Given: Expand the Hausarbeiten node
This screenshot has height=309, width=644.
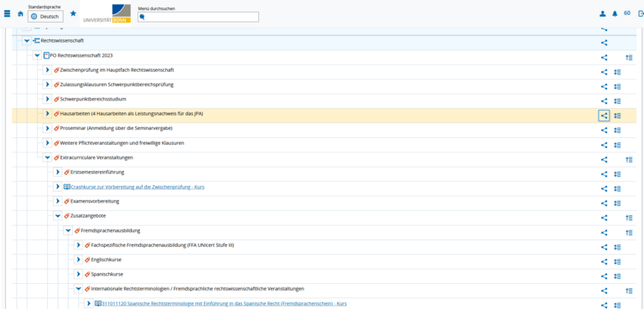Looking at the screenshot, I should pos(48,114).
